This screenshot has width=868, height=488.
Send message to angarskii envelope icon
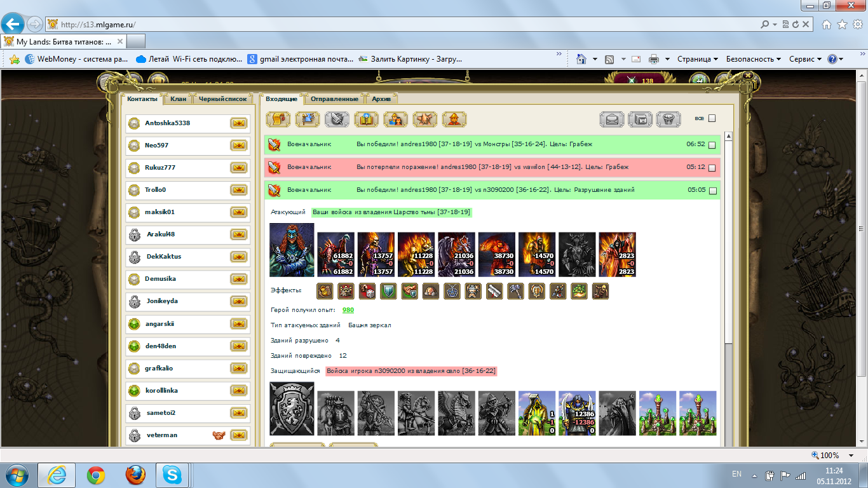click(239, 324)
